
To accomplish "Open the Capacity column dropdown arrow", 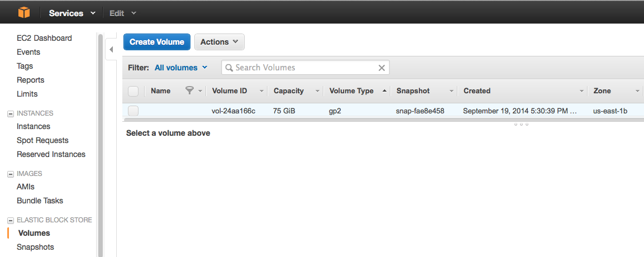I will 317,91.
